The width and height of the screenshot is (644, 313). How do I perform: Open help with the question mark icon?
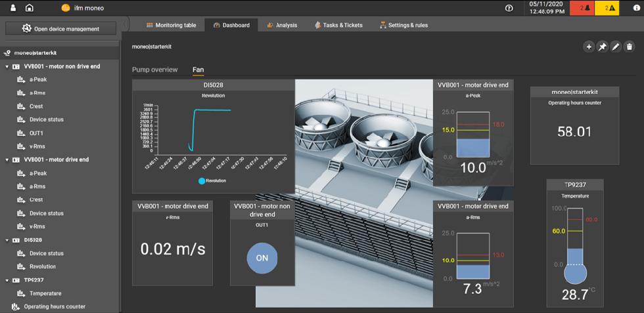pyautogui.click(x=509, y=8)
